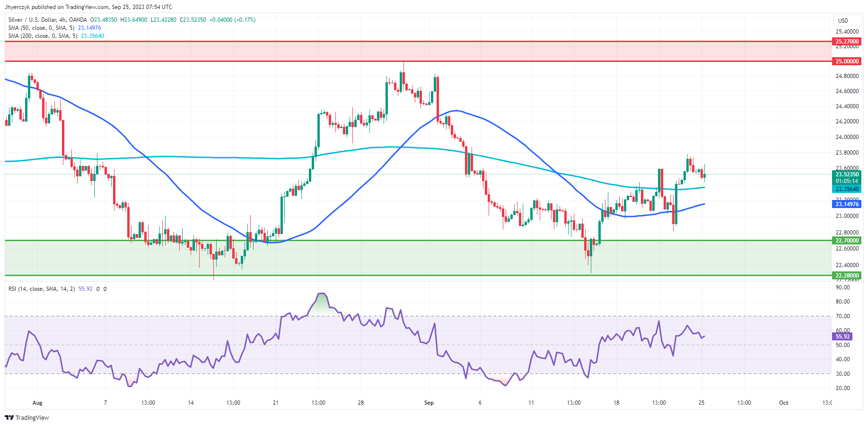Click the SMA 200 indicator legend
This screenshot has height=426, width=868.
pyautogui.click(x=43, y=36)
